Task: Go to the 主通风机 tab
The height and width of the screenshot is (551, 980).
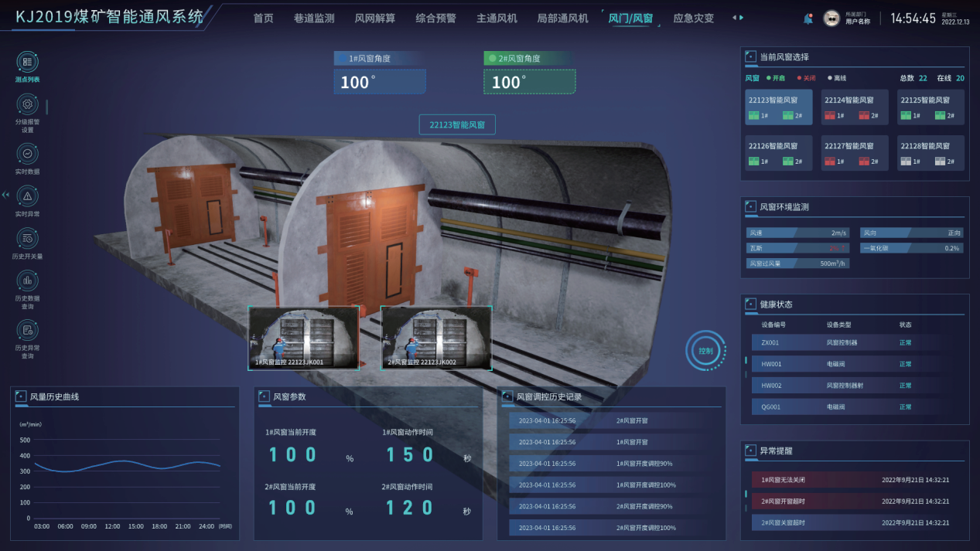Action: point(497,18)
